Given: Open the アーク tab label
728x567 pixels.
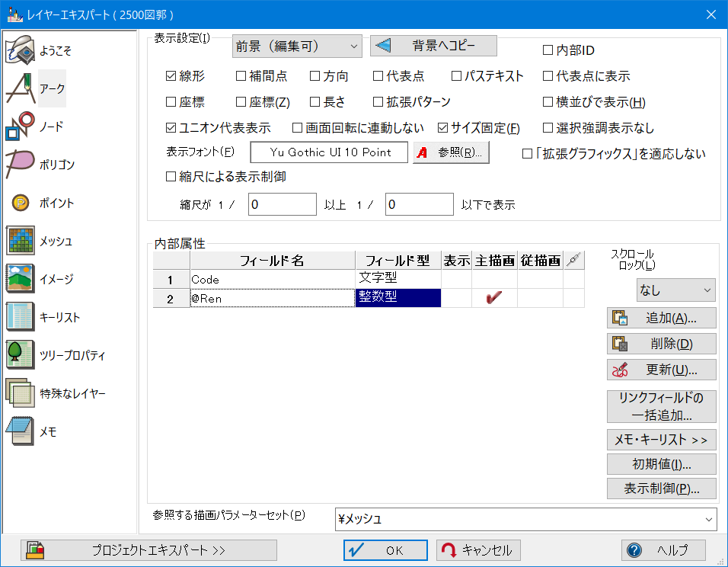Looking at the screenshot, I should (x=52, y=88).
